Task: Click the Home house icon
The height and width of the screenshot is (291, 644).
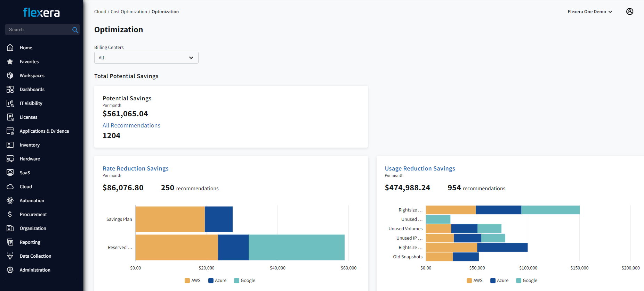Action: (x=10, y=48)
